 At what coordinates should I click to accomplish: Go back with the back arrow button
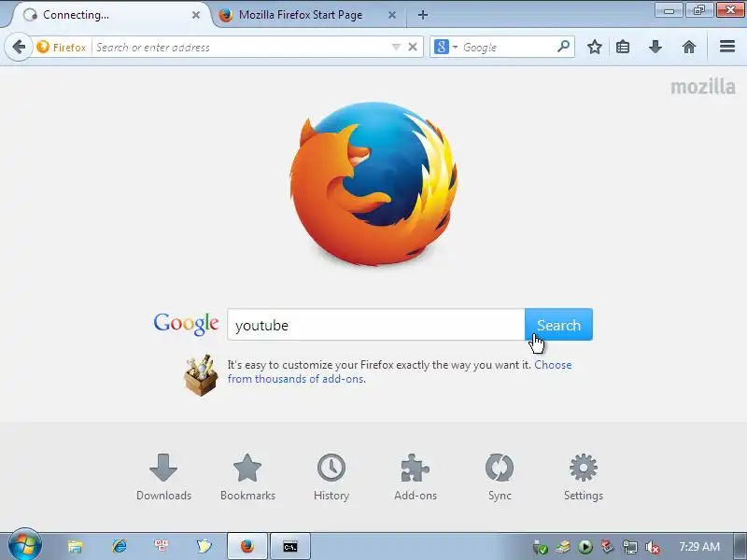19,48
